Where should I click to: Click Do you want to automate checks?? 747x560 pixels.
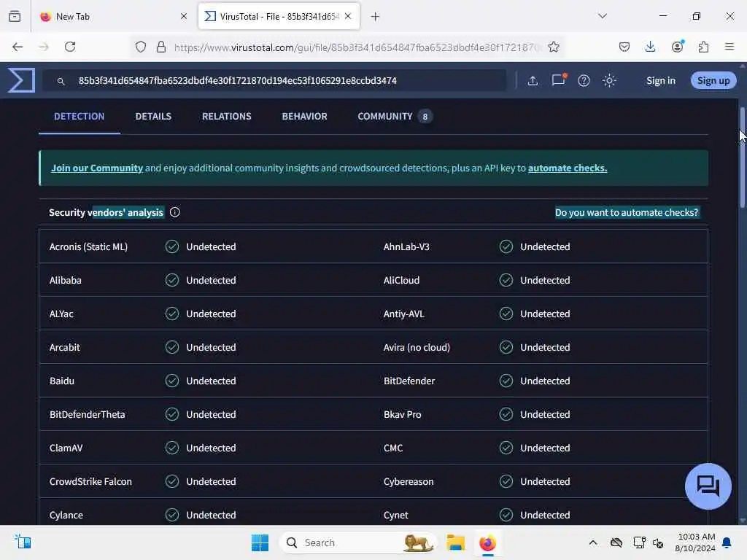click(627, 212)
